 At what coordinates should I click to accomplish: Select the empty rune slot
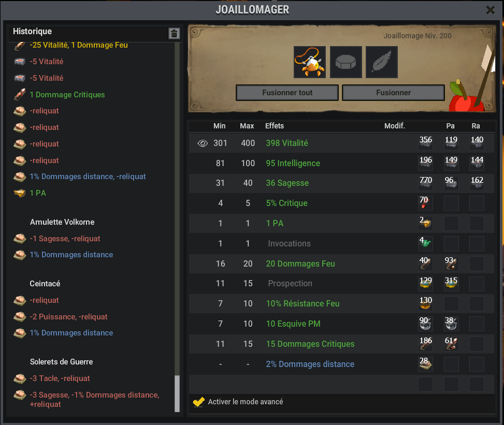pyautogui.click(x=346, y=62)
